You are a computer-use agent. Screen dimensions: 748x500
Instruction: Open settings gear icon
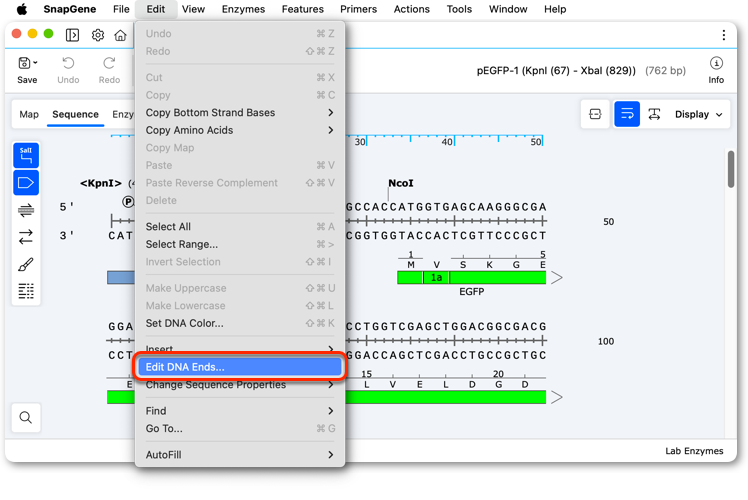(x=98, y=35)
